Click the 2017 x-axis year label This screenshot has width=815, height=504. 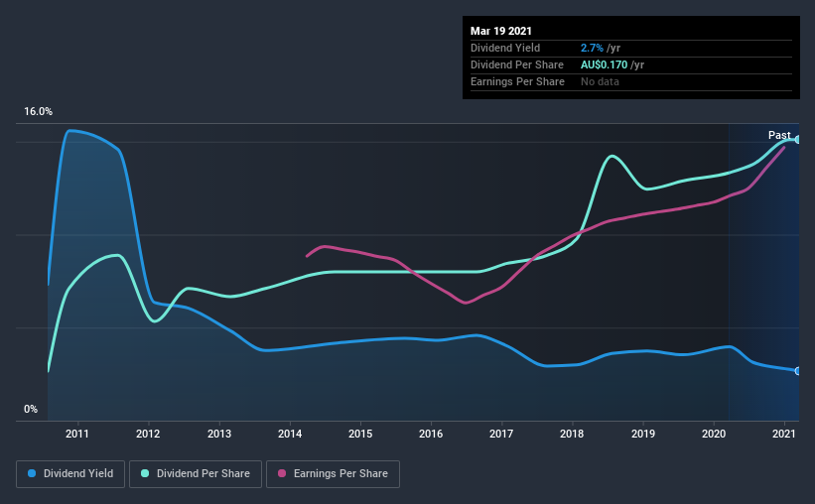501,434
